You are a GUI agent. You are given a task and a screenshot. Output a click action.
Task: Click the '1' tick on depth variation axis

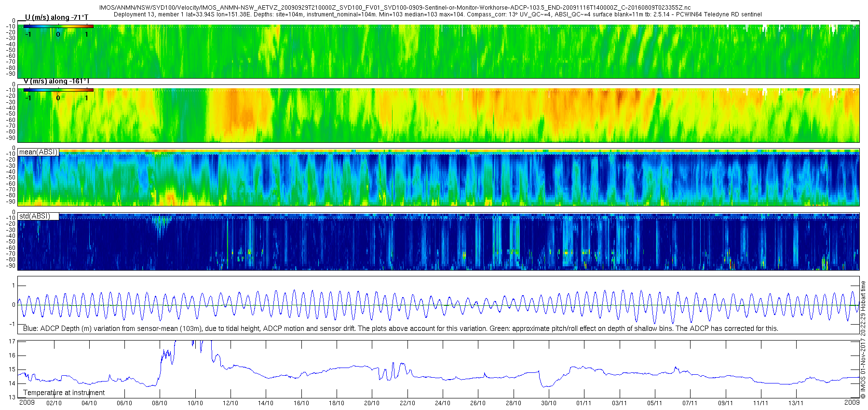[x=14, y=286]
